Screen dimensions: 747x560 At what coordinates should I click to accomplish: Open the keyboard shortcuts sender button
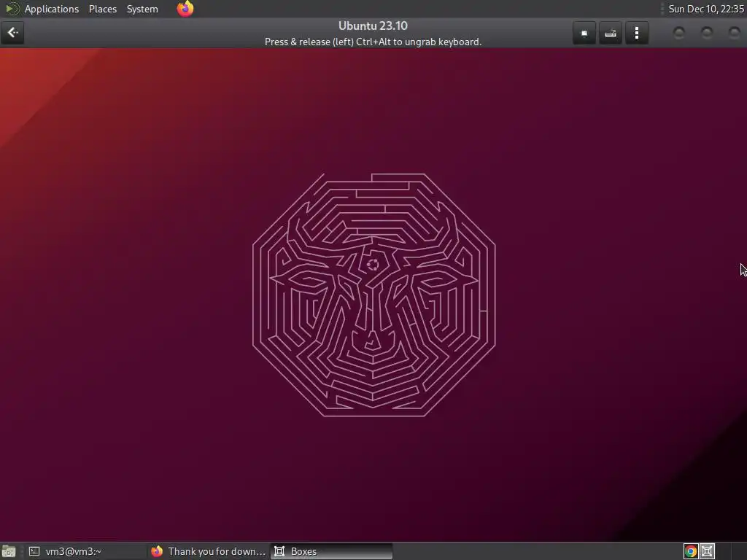click(x=611, y=34)
